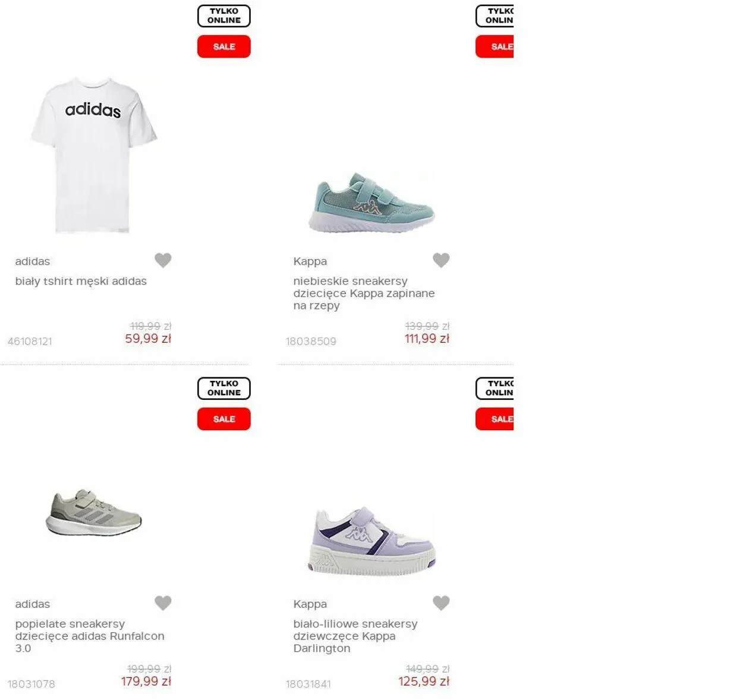Click SALE badge above grey adidas sneakers

(x=224, y=419)
